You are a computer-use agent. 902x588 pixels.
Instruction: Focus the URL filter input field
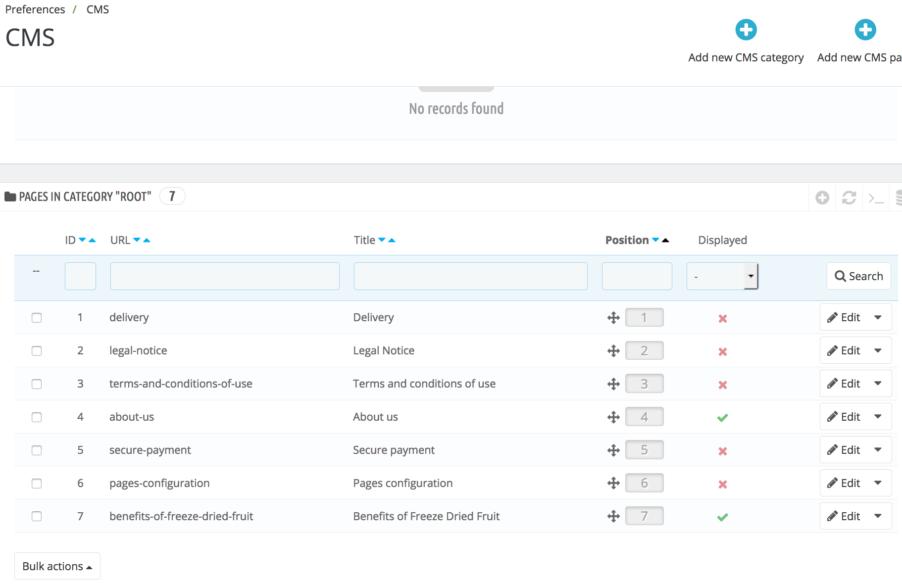click(x=225, y=276)
